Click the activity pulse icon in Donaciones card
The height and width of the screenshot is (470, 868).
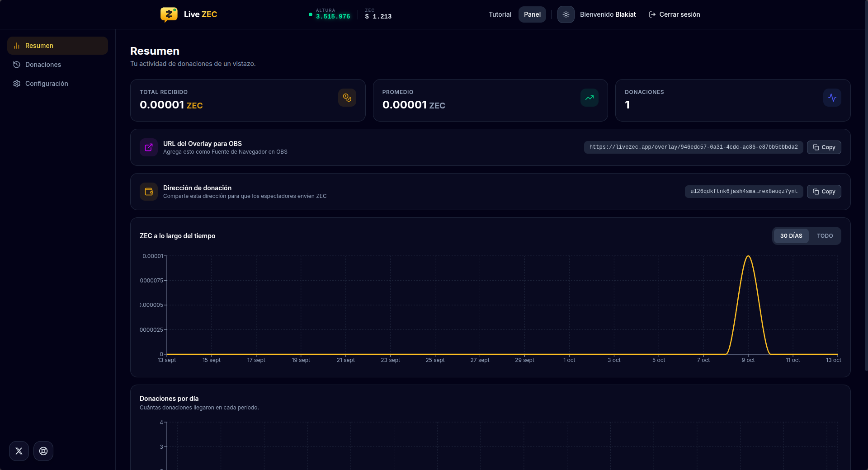[x=832, y=98]
